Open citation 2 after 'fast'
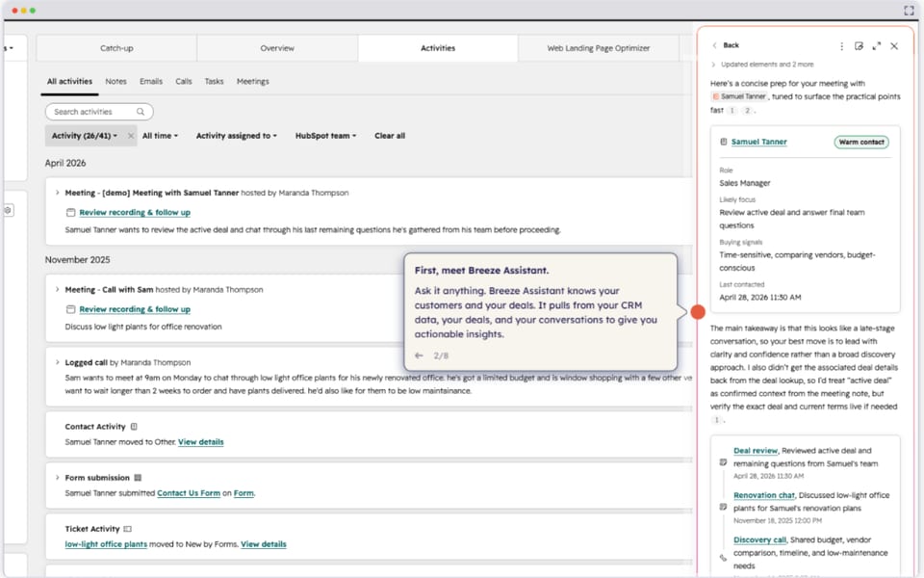This screenshot has height=578, width=924. [x=747, y=110]
